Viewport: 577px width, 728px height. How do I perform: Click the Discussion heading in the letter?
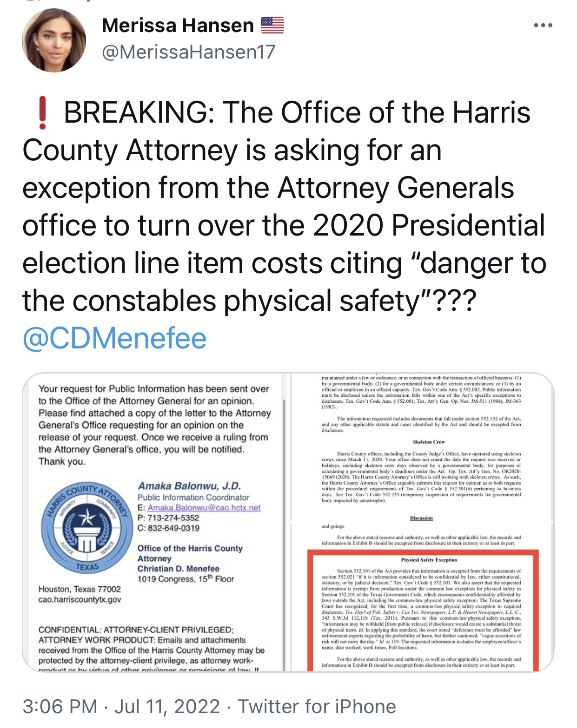[421, 518]
